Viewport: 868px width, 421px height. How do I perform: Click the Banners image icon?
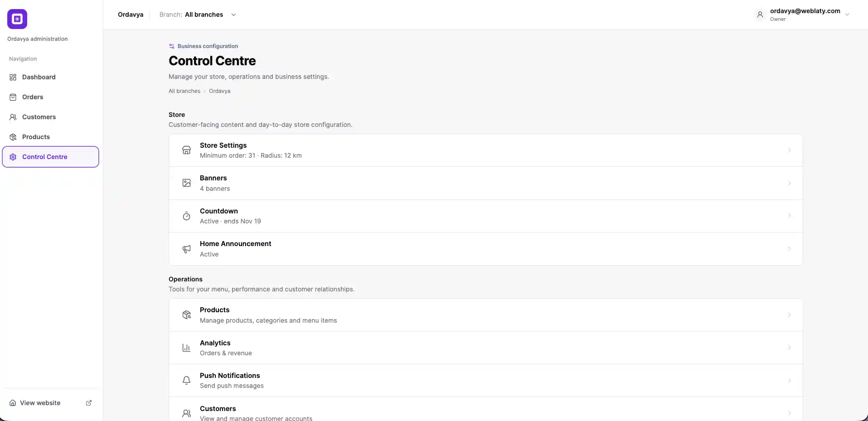(186, 183)
